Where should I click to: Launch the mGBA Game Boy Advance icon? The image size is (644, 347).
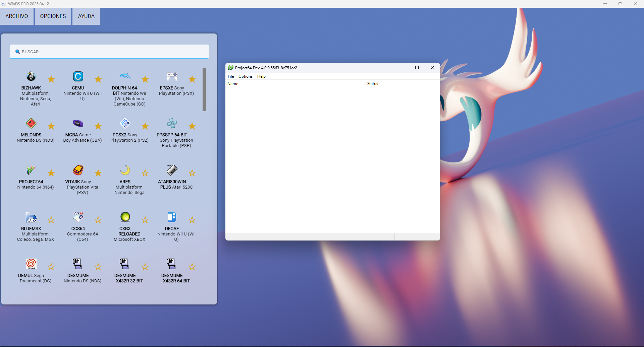pos(78,123)
